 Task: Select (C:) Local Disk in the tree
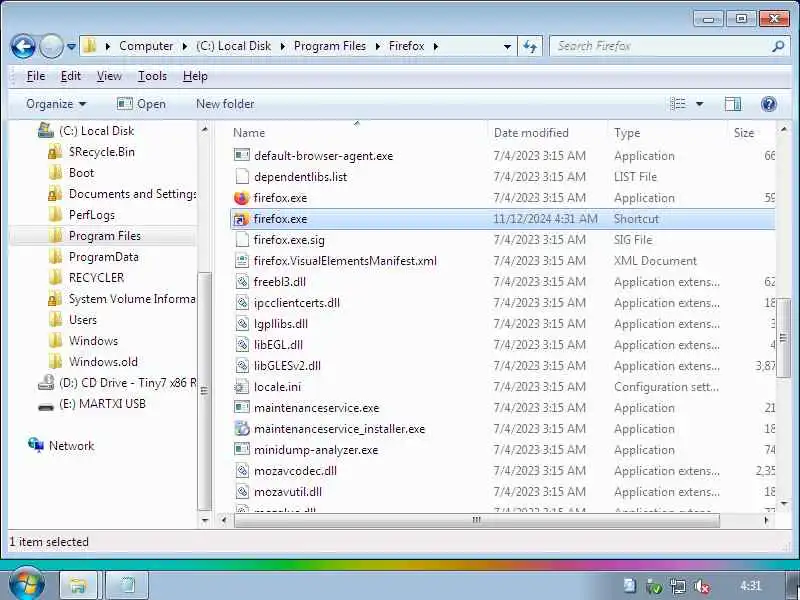(96, 131)
